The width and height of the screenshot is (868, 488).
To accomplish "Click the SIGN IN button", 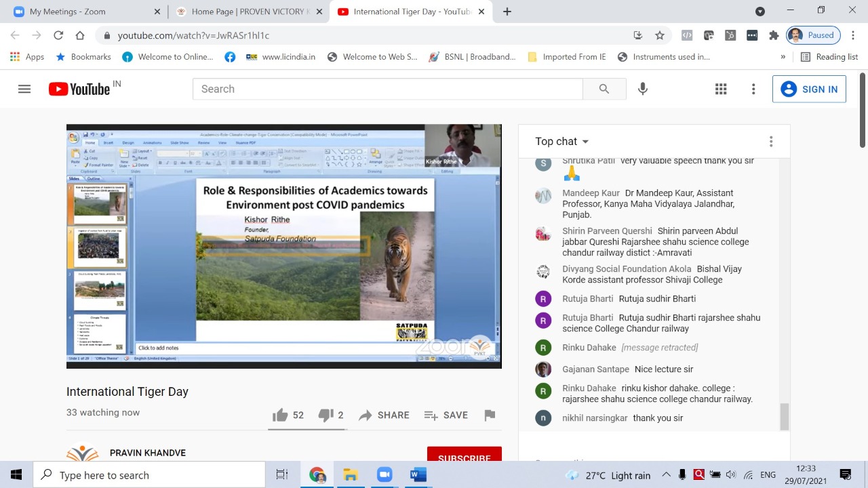I will [809, 89].
